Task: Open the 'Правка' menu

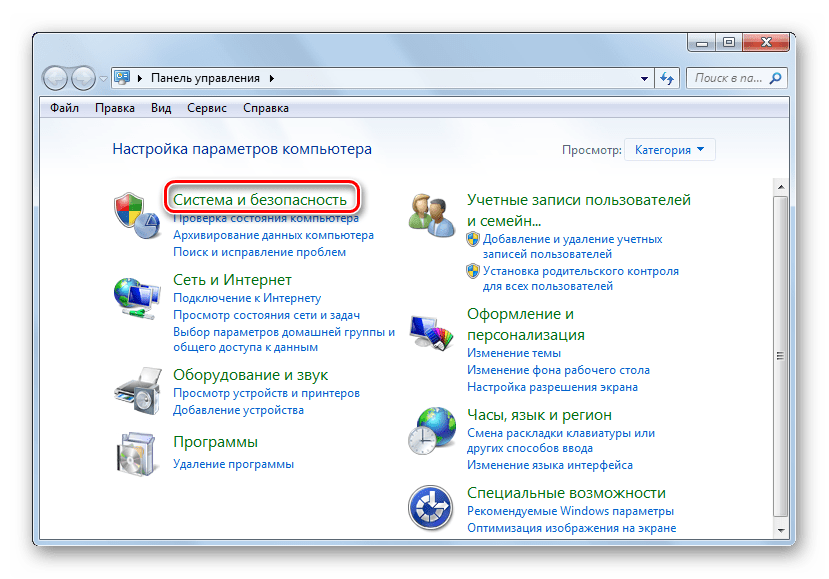Action: [x=115, y=108]
